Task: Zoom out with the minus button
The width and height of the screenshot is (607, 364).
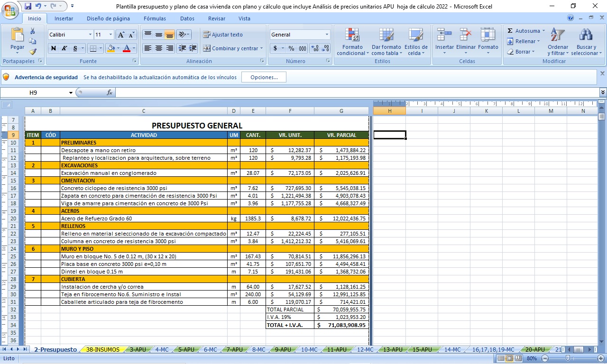Action: tap(545, 358)
